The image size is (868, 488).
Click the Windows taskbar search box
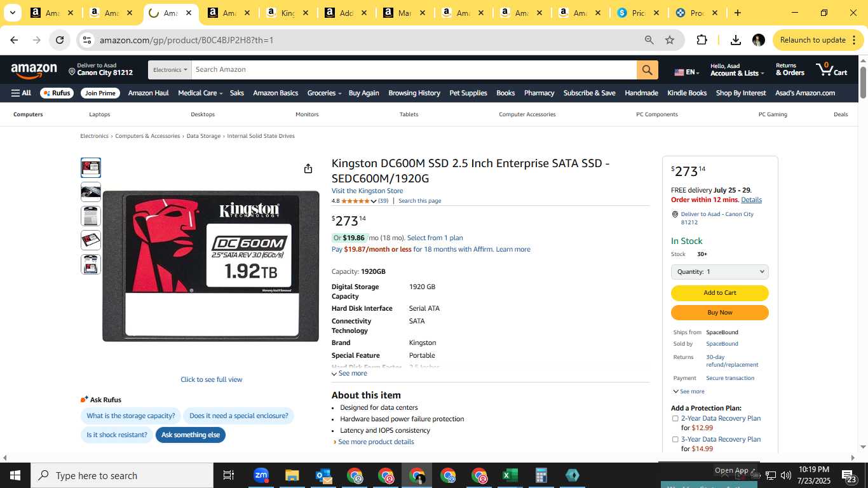click(x=122, y=475)
